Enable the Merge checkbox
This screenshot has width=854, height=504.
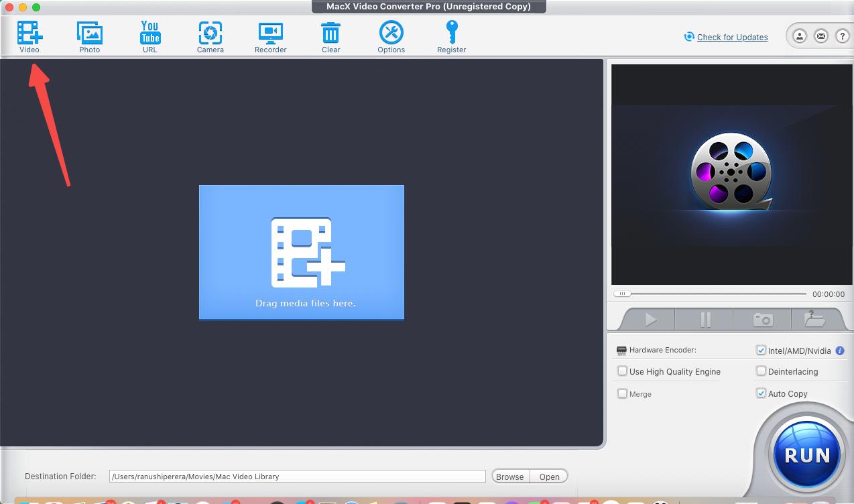[622, 393]
